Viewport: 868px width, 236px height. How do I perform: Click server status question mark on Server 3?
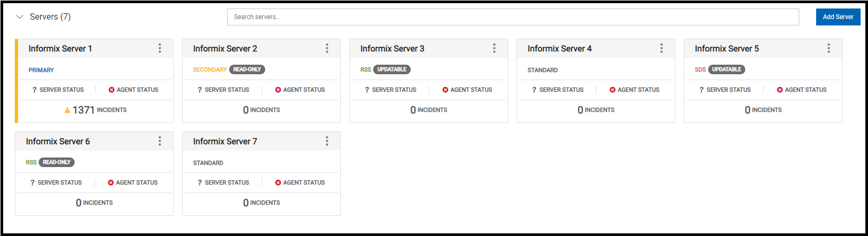pyautogui.click(x=367, y=90)
